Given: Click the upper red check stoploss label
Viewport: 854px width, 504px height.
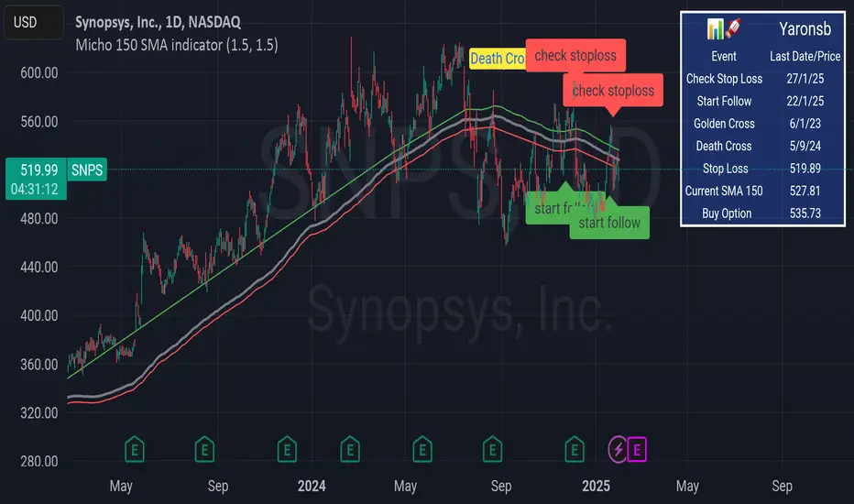Looking at the screenshot, I should click(575, 56).
